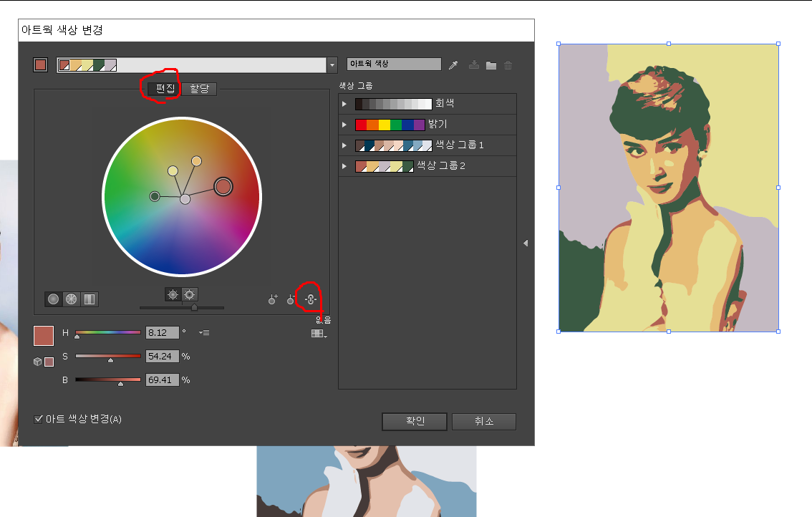Expand the 색상 그룹 2 row

coord(344,166)
